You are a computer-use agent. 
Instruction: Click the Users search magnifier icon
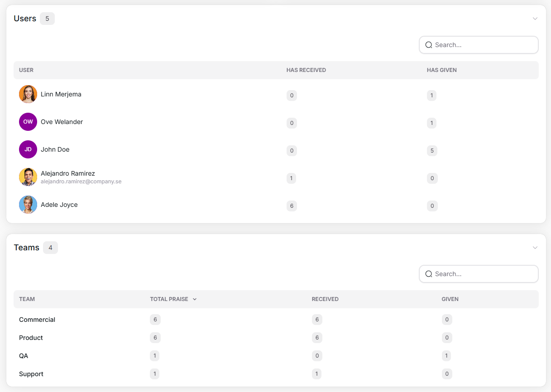tap(429, 45)
